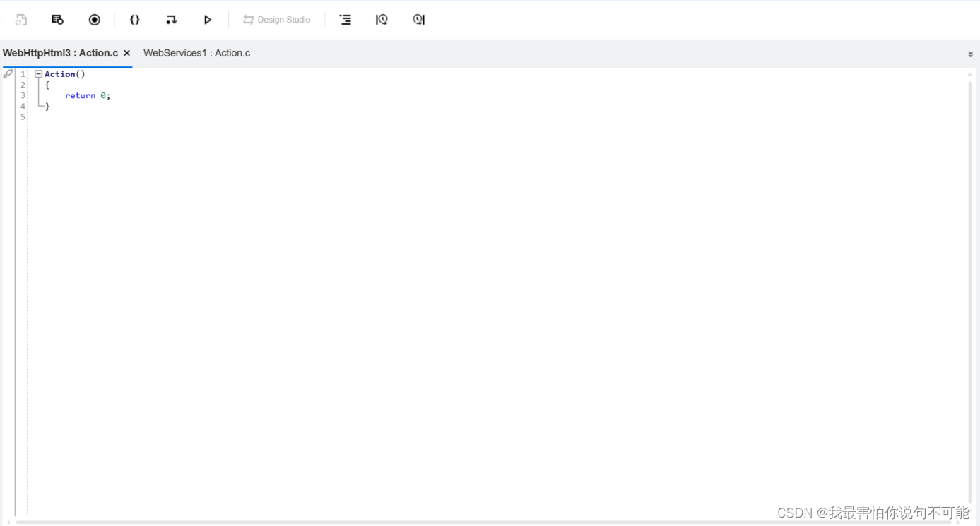Collapse the Action() function fold box
The height and width of the screenshot is (526, 980).
pyautogui.click(x=38, y=74)
